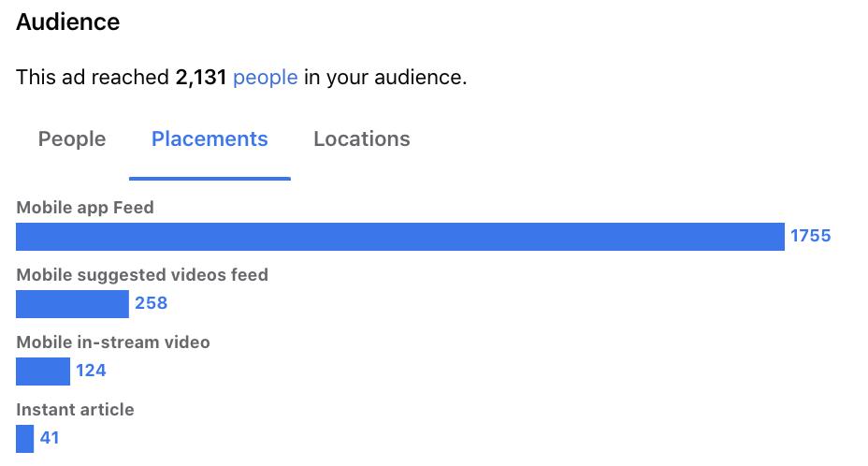Select the Instant article label
This screenshot has width=868, height=466.
click(x=75, y=410)
